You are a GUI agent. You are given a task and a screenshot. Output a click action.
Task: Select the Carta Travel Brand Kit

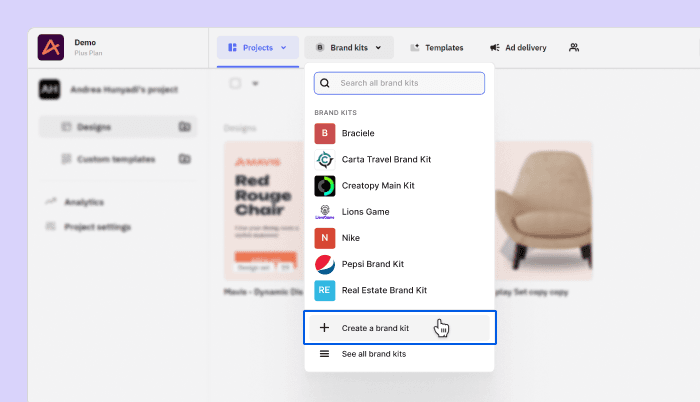[385, 159]
